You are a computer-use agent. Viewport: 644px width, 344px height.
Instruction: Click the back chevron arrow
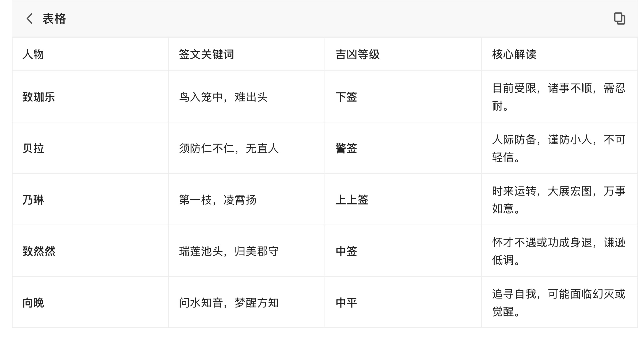[29, 19]
